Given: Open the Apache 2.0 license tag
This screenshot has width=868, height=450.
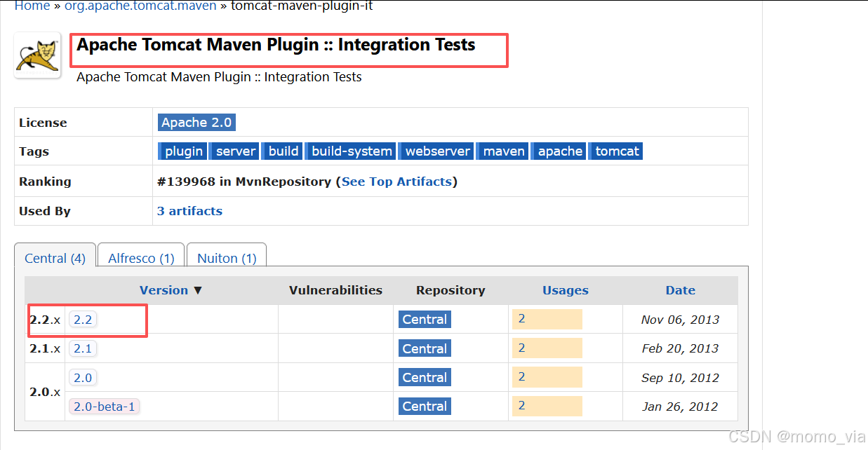Looking at the screenshot, I should click(x=196, y=122).
